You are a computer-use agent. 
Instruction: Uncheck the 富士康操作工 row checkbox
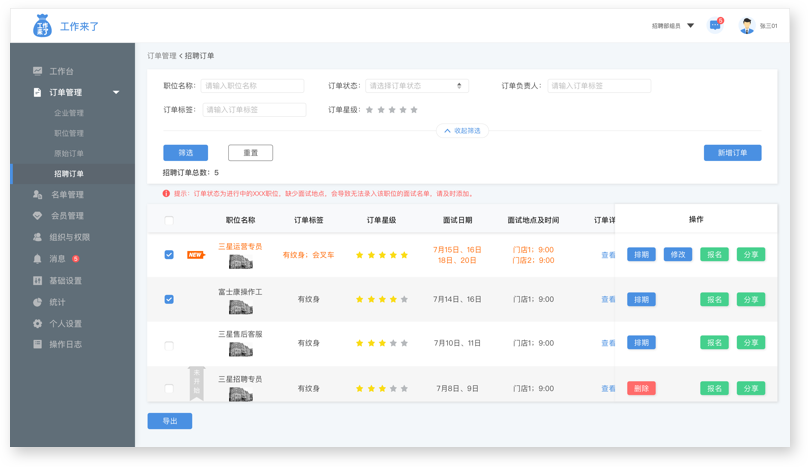pyautogui.click(x=169, y=299)
